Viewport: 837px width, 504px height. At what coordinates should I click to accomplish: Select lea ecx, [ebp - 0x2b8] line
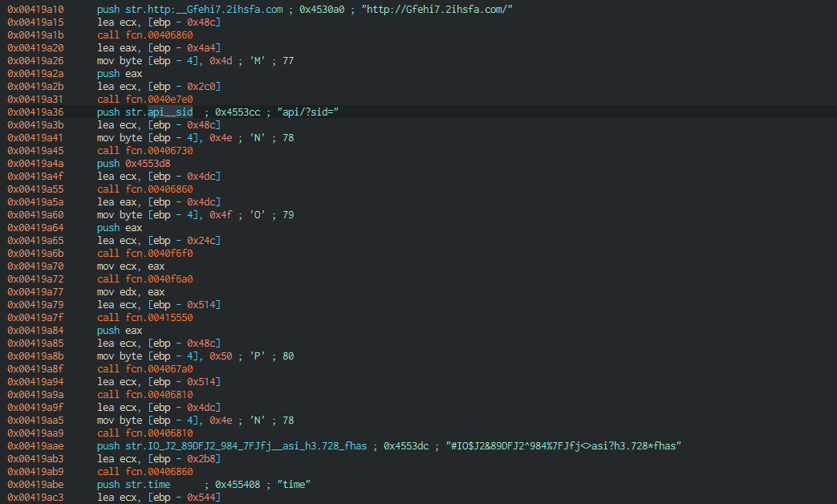[x=159, y=457]
